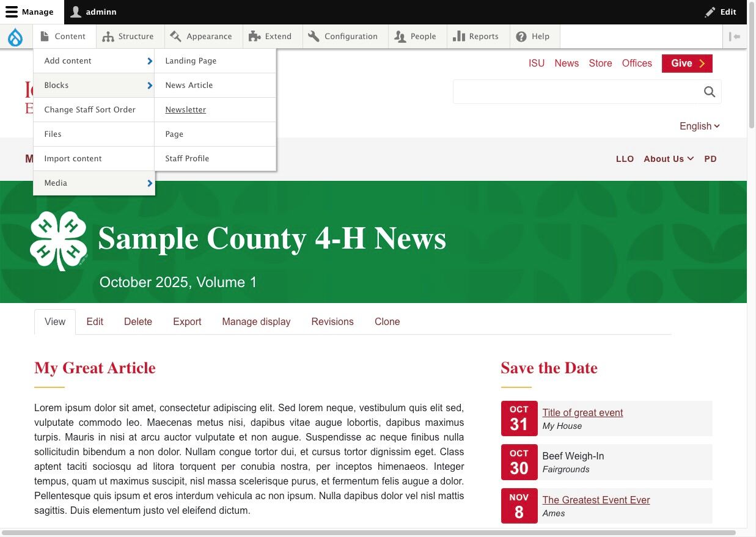The height and width of the screenshot is (537, 756).
Task: Click the My Great Article heading
Action: (95, 368)
